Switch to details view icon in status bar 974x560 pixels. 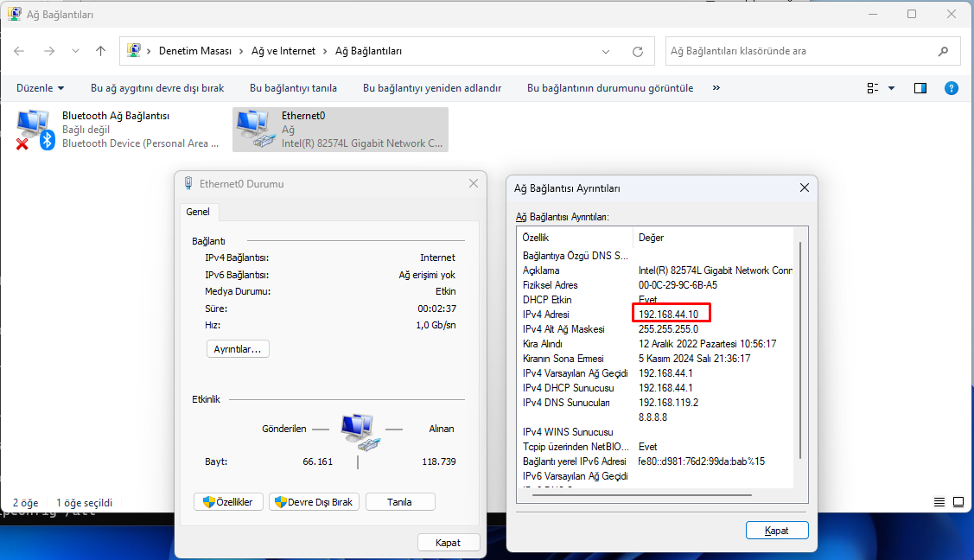tap(939, 501)
